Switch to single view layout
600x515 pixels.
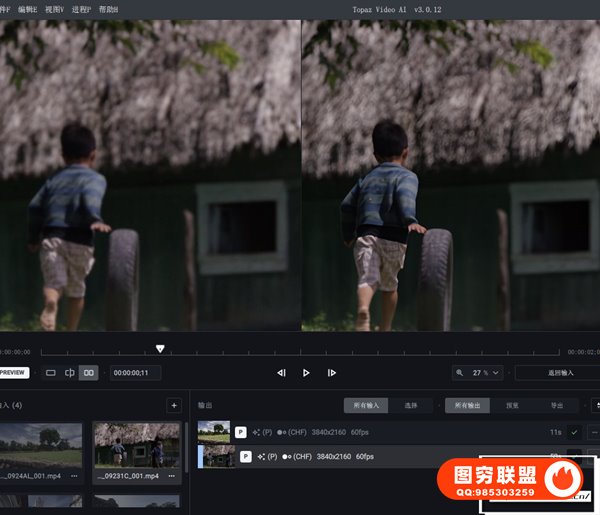[x=51, y=373]
